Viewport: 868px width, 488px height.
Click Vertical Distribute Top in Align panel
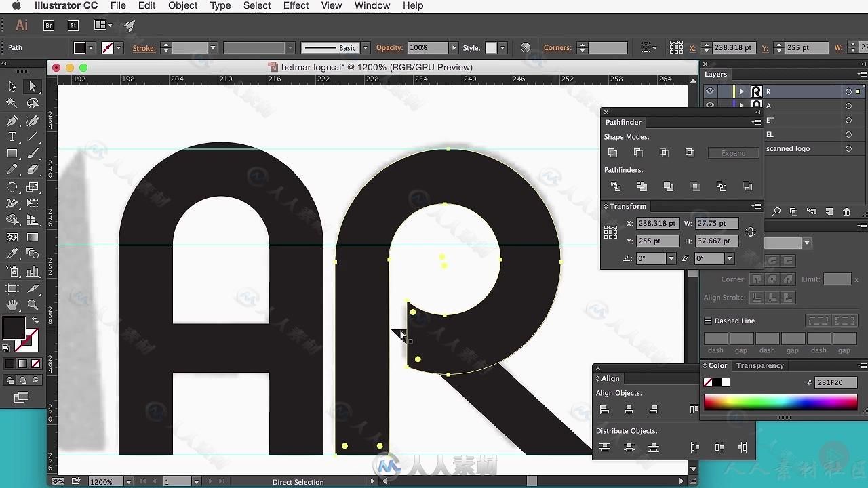[x=605, y=447]
